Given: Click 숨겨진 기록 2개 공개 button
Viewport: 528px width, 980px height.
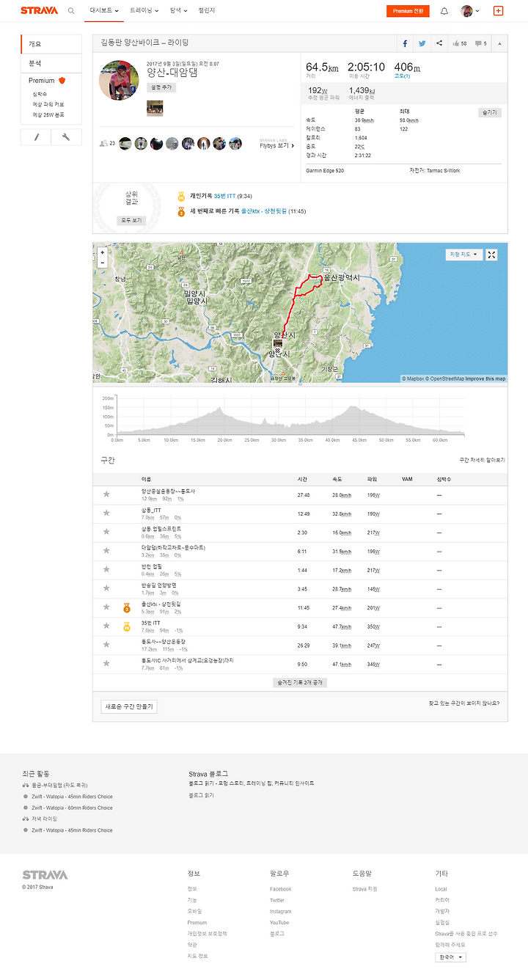Looking at the screenshot, I should pyautogui.click(x=300, y=682).
